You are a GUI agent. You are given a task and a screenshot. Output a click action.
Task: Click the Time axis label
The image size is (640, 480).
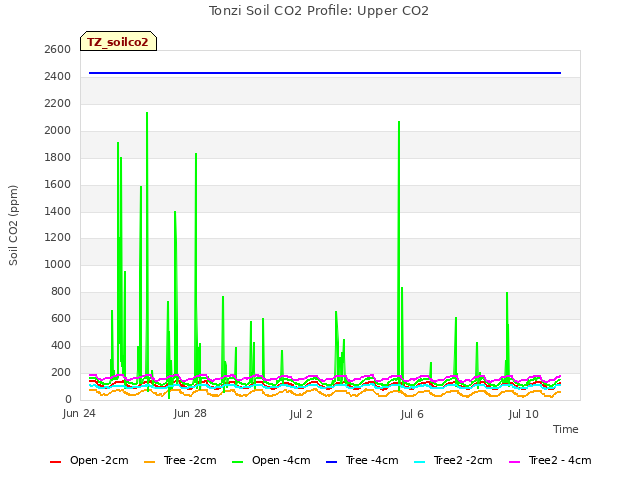(x=566, y=429)
